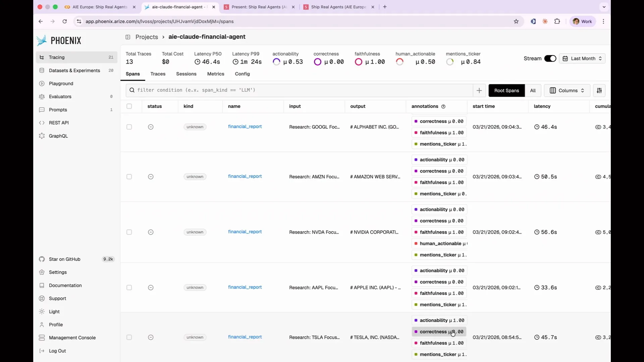The height and width of the screenshot is (362, 644).
Task: Switch to the Sessions tab
Action: (186, 74)
